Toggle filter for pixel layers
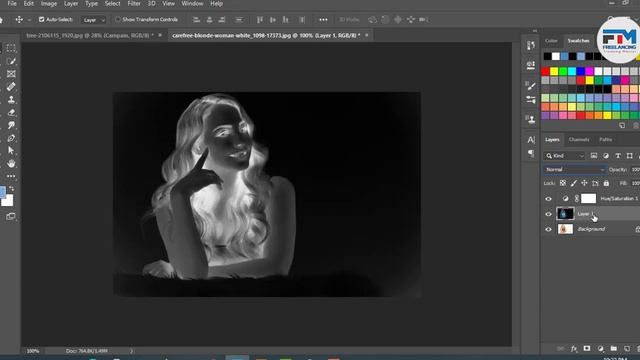The width and height of the screenshot is (640, 360). 594,156
